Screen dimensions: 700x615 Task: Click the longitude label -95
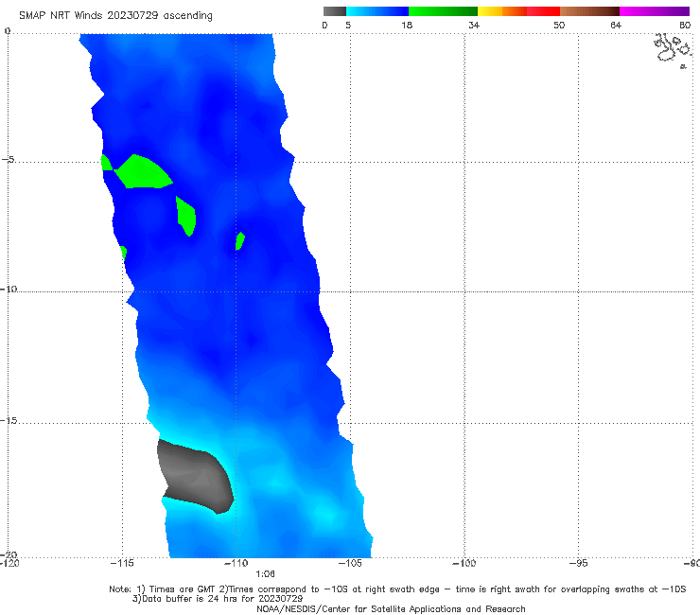579,563
